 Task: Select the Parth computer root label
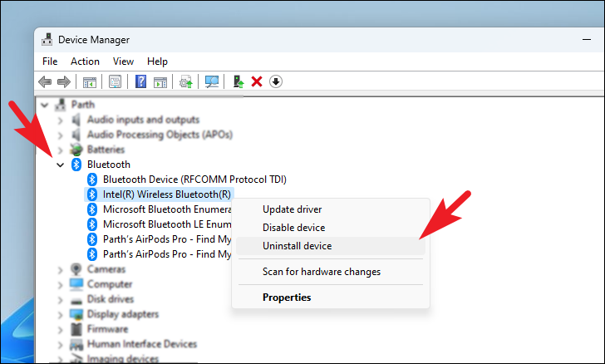82,105
